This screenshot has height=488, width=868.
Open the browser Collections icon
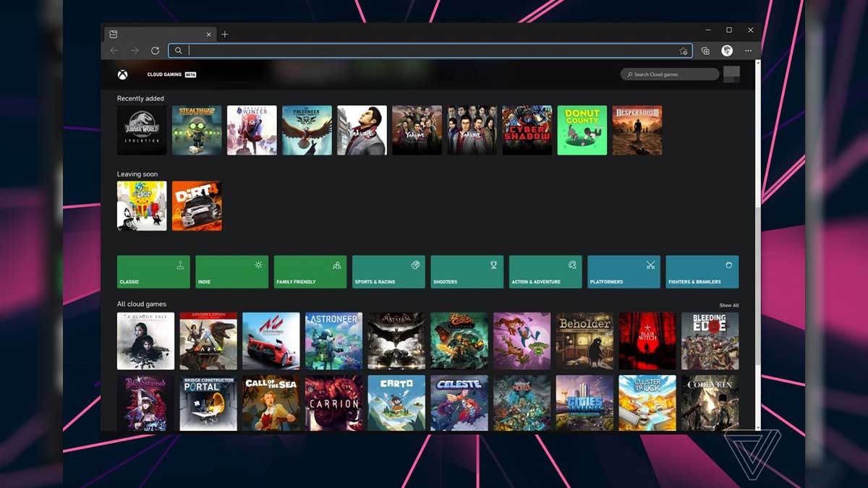706,51
